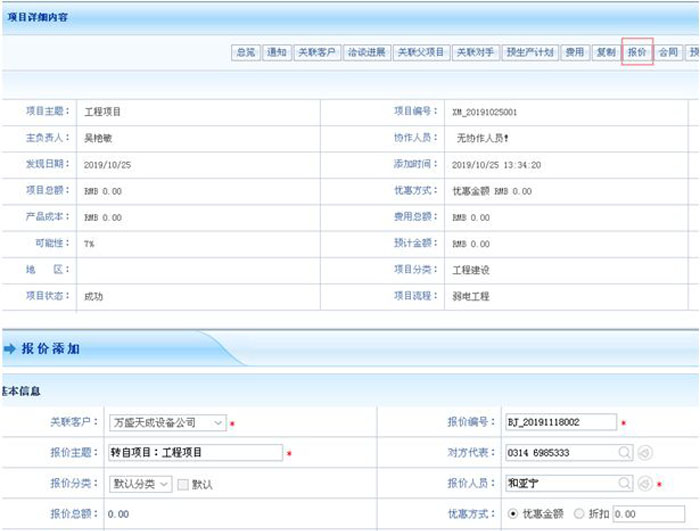Click the 通知 button
700x531 pixels.
coord(277,52)
